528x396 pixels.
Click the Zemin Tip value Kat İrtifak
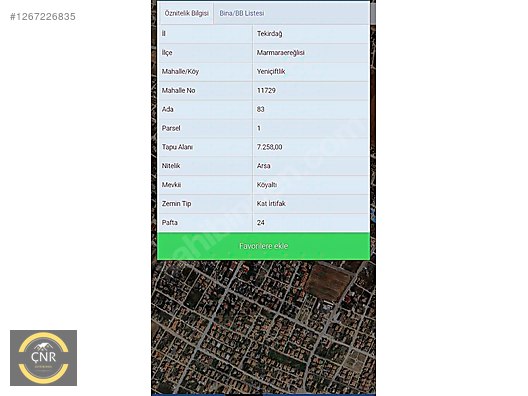coord(271,204)
